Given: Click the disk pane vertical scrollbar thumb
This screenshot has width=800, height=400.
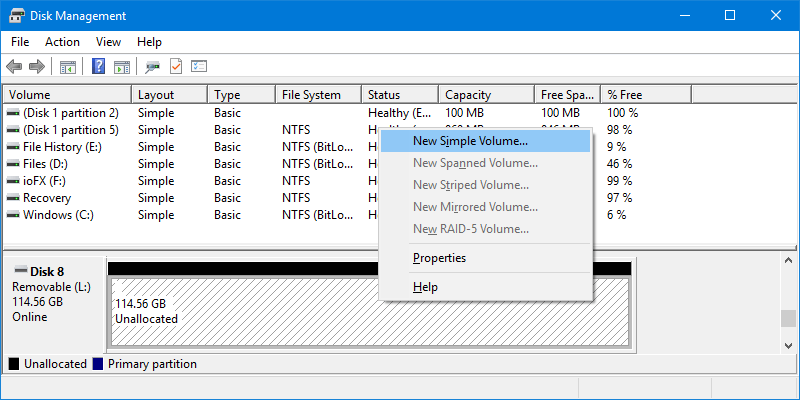Looking at the screenshot, I should click(789, 318).
